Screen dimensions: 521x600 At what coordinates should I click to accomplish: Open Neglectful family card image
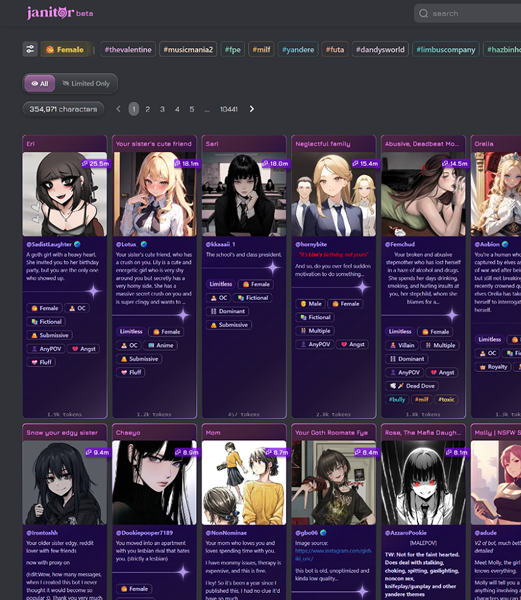pyautogui.click(x=334, y=194)
